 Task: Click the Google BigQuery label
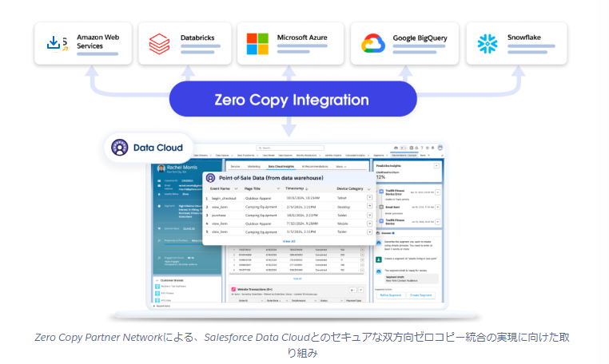pos(420,38)
